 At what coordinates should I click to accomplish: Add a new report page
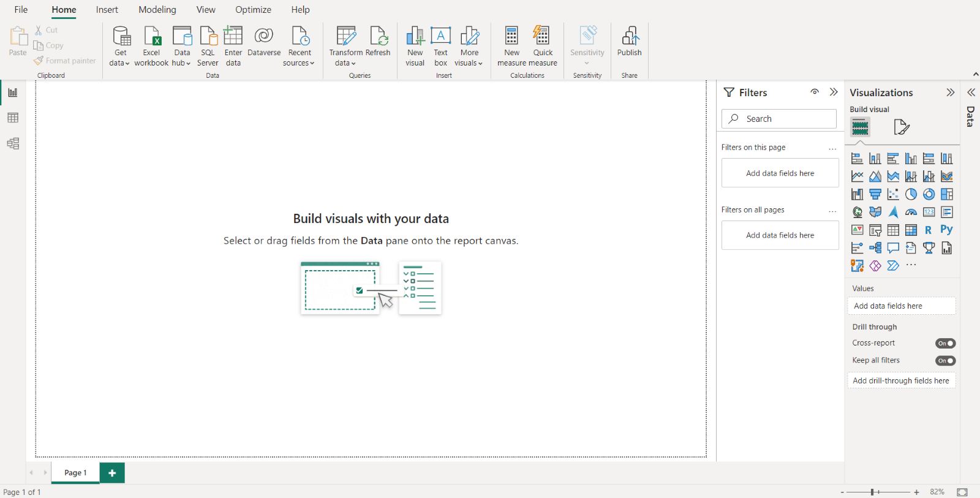(112, 473)
